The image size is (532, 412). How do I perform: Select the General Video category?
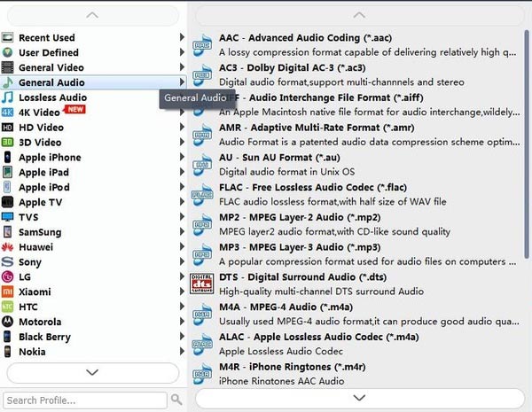(x=51, y=67)
